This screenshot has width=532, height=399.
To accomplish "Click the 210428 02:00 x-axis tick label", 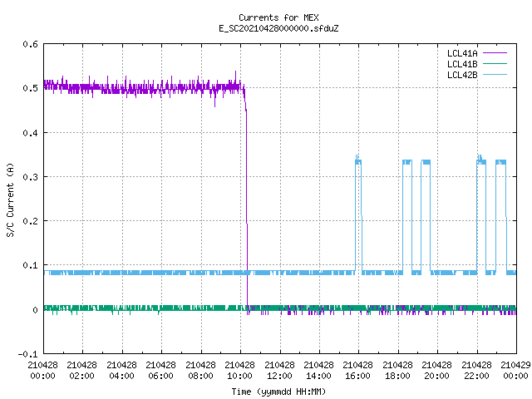I will pyautogui.click(x=81, y=371).
